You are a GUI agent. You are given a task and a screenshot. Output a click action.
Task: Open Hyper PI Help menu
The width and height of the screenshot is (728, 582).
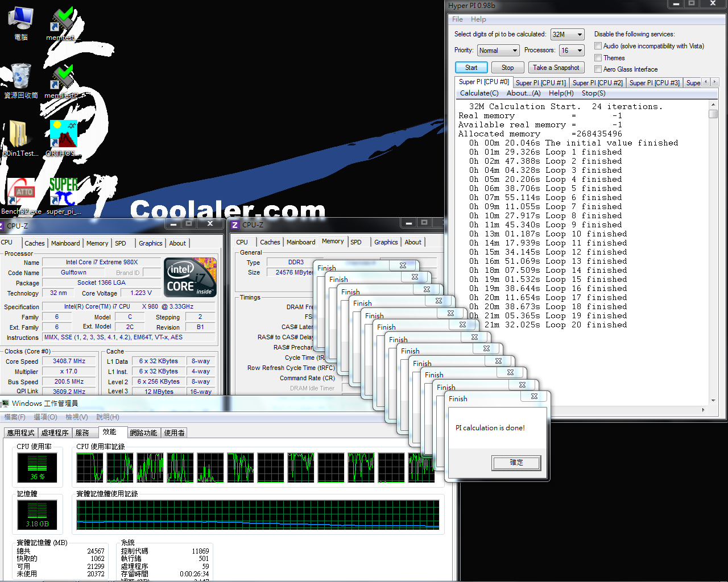(478, 19)
